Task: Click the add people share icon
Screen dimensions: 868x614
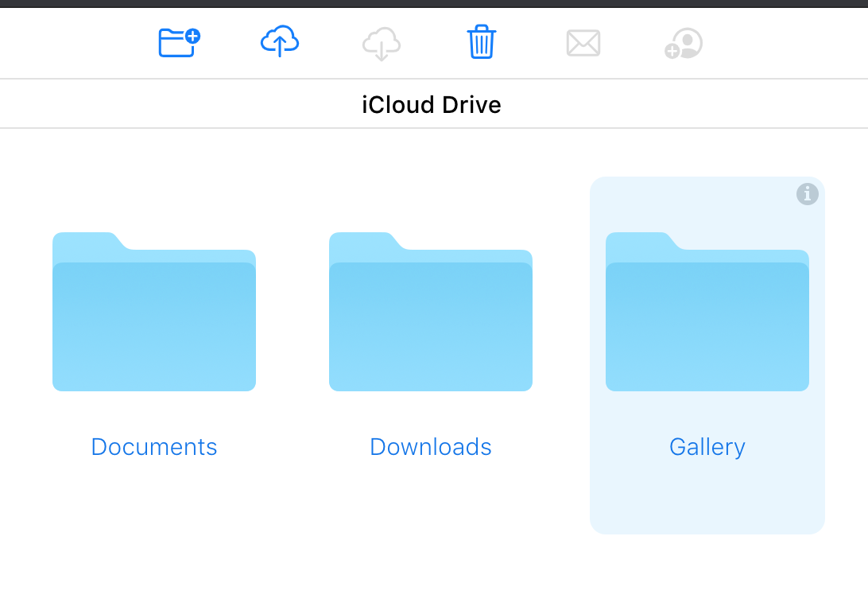Action: click(x=684, y=43)
